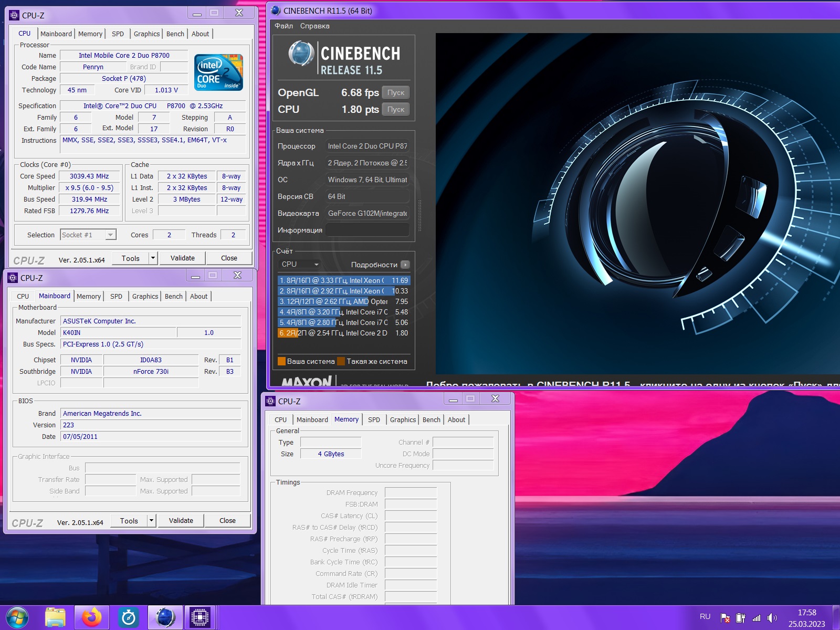Image resolution: width=840 pixels, height=630 pixels.
Task: Open the Windows Start orb
Action: tap(17, 617)
